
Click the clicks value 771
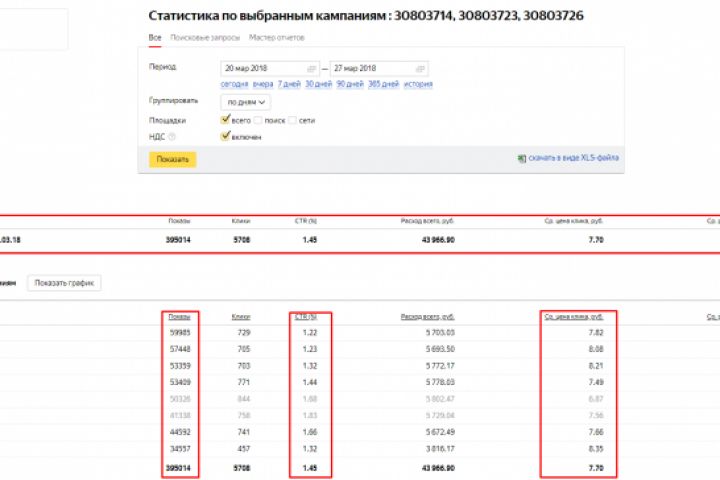(244, 382)
